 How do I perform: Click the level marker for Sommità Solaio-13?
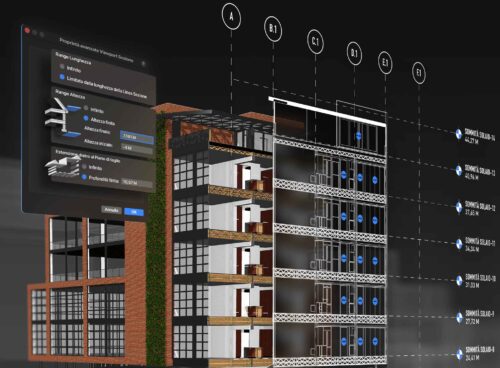[x=459, y=170]
